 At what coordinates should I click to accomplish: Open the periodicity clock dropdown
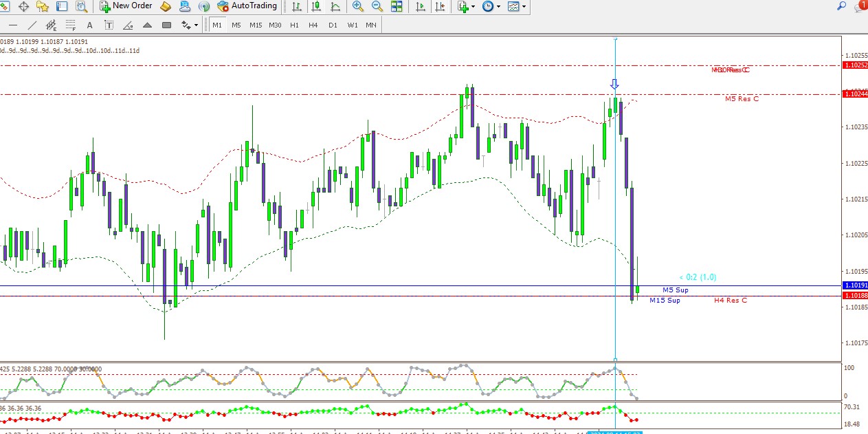(x=491, y=6)
